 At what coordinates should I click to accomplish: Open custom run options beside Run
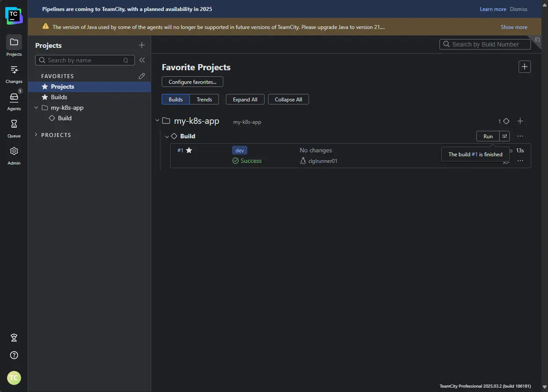point(504,136)
